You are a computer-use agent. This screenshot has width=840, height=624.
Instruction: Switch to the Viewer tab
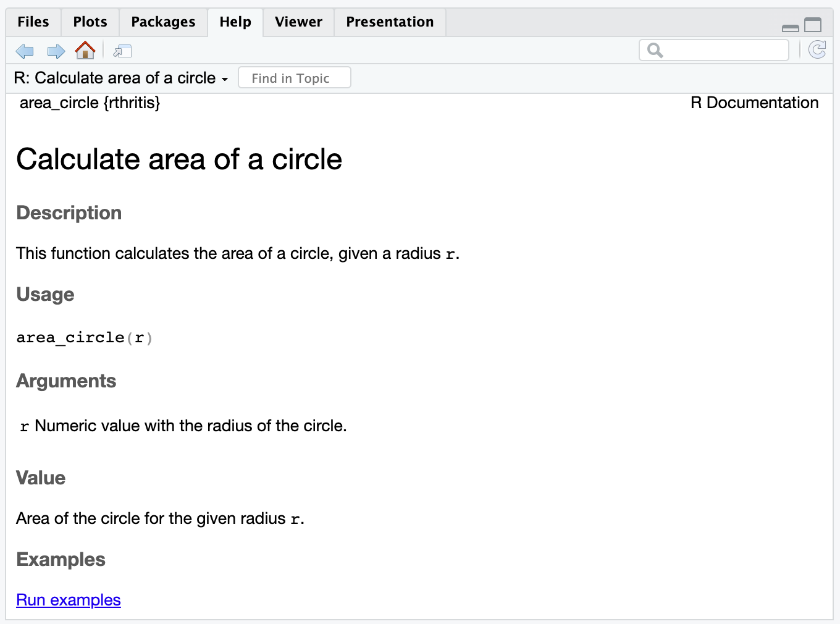(298, 22)
